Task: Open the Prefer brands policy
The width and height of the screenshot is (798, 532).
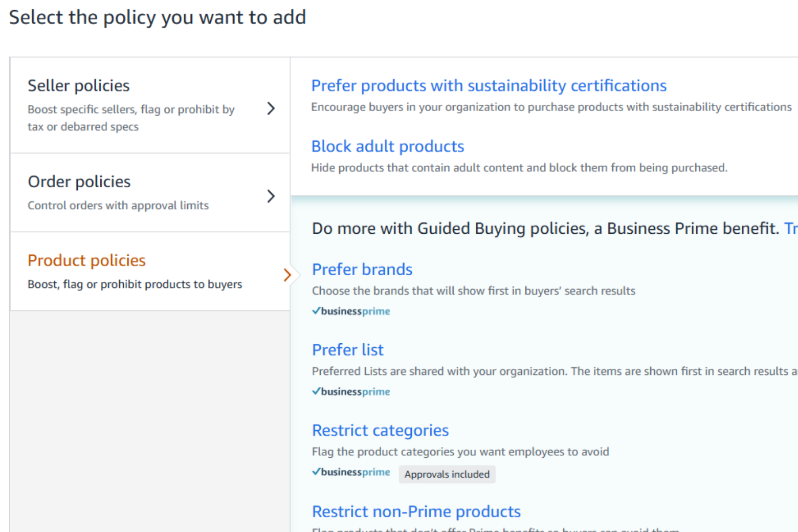Action: click(x=362, y=269)
